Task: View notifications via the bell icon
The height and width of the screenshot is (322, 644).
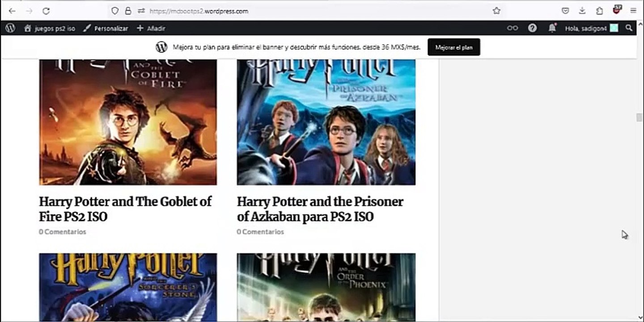Action: coord(552,28)
